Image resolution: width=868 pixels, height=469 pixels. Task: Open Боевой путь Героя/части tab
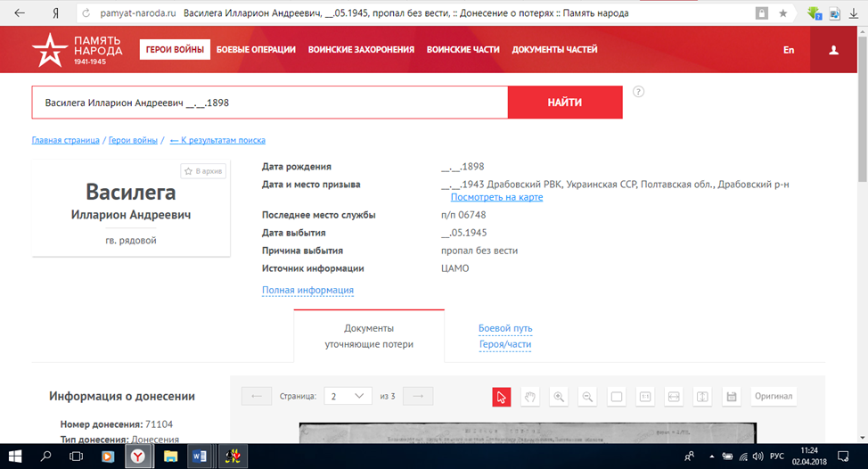tap(505, 336)
